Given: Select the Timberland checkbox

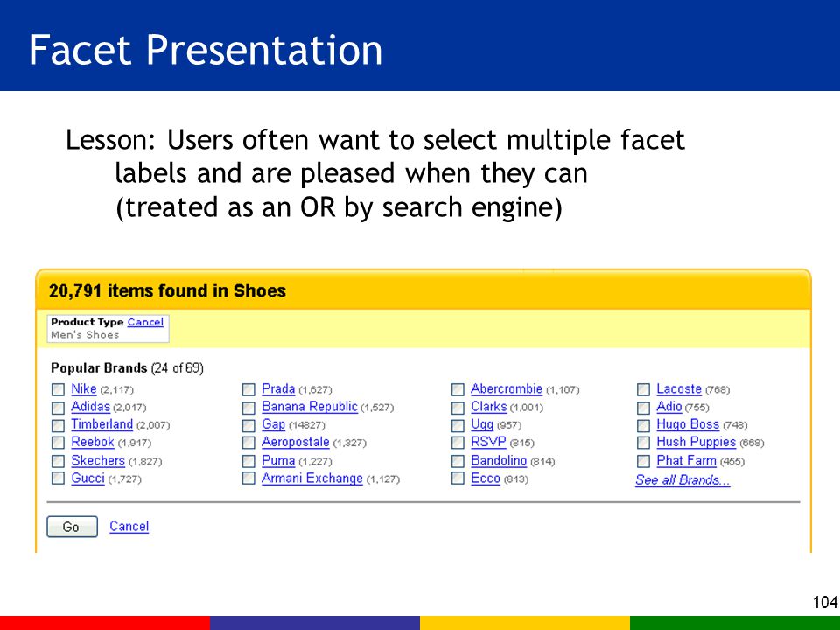Looking at the screenshot, I should (x=58, y=425).
